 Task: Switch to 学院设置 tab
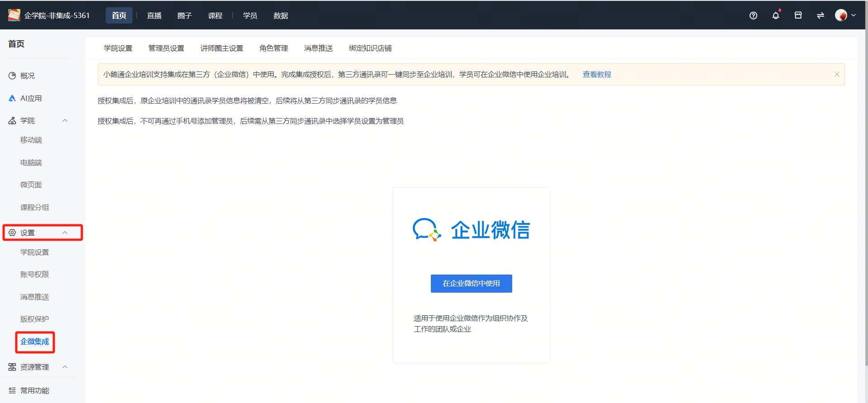(x=118, y=48)
